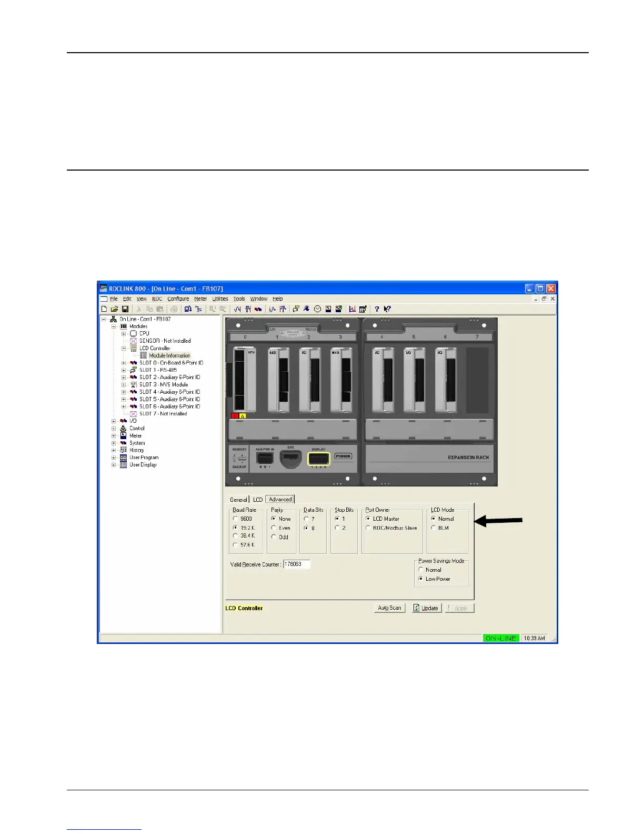Click the User Display icon in tree

coord(124,465)
